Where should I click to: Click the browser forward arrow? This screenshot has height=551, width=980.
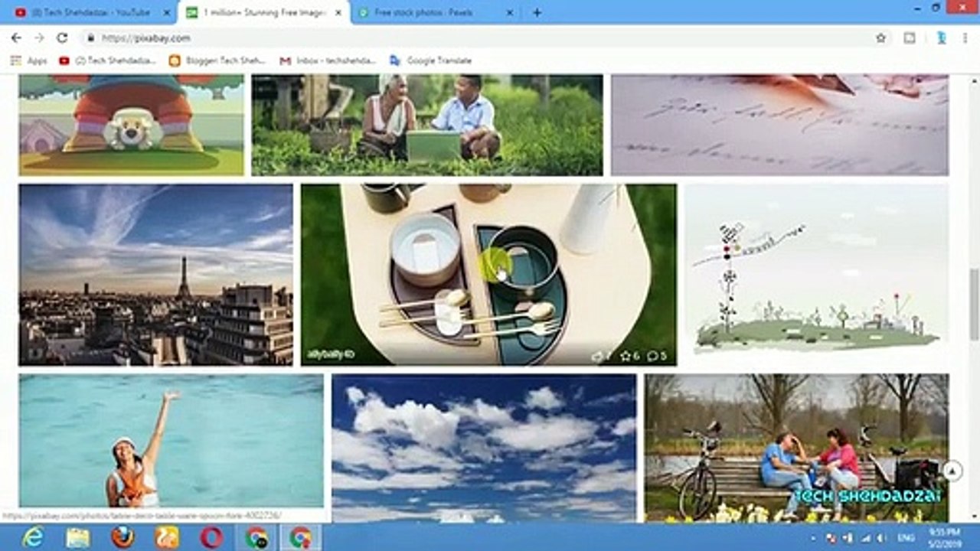(39, 37)
